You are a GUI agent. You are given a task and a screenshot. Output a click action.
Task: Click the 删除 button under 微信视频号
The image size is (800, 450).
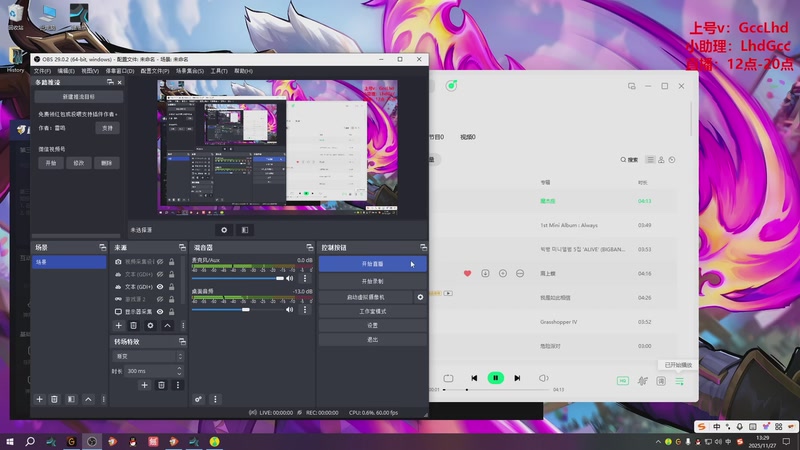(106, 163)
